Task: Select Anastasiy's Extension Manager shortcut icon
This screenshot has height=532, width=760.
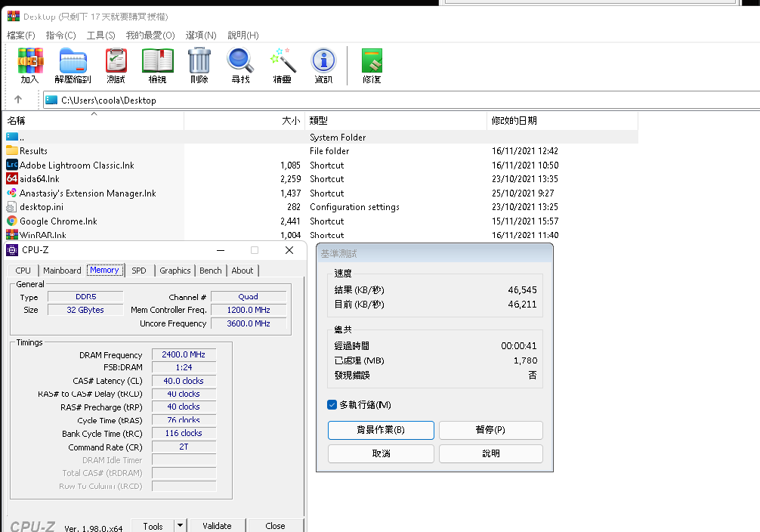Action: tap(12, 193)
